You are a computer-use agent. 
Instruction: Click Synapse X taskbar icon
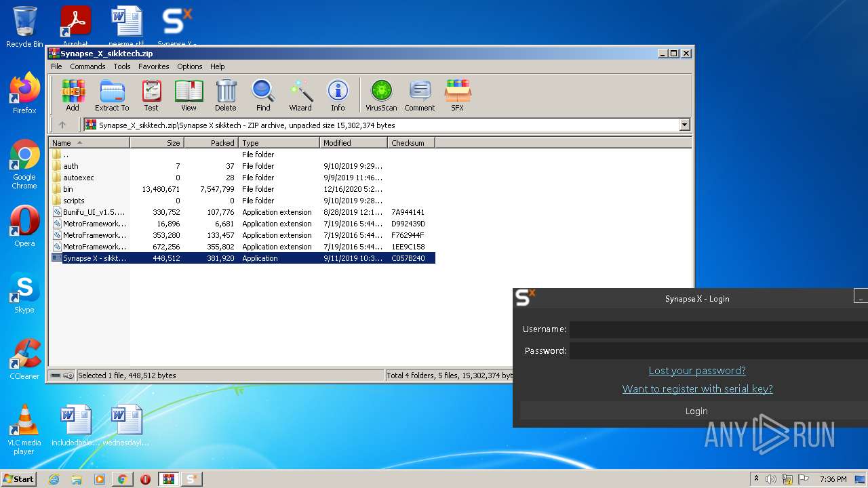(x=191, y=479)
